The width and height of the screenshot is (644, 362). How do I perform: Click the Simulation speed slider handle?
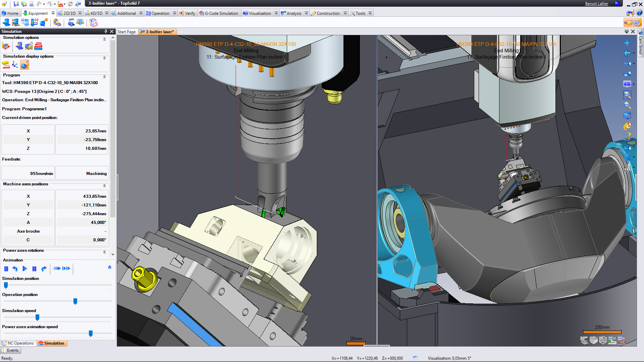click(x=37, y=317)
